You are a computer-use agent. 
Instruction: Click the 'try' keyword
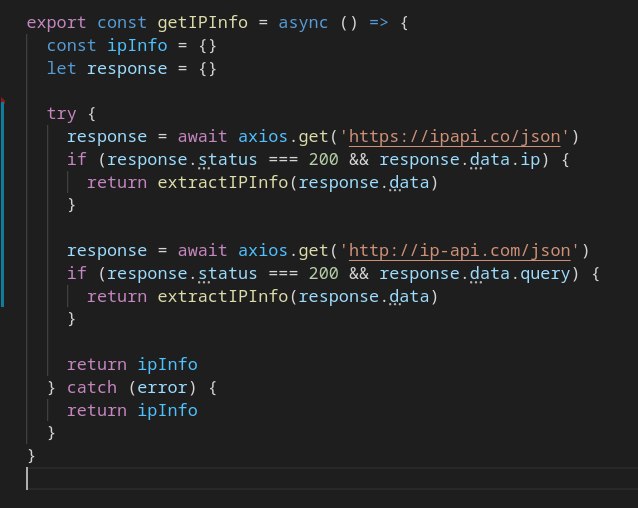[61, 114]
